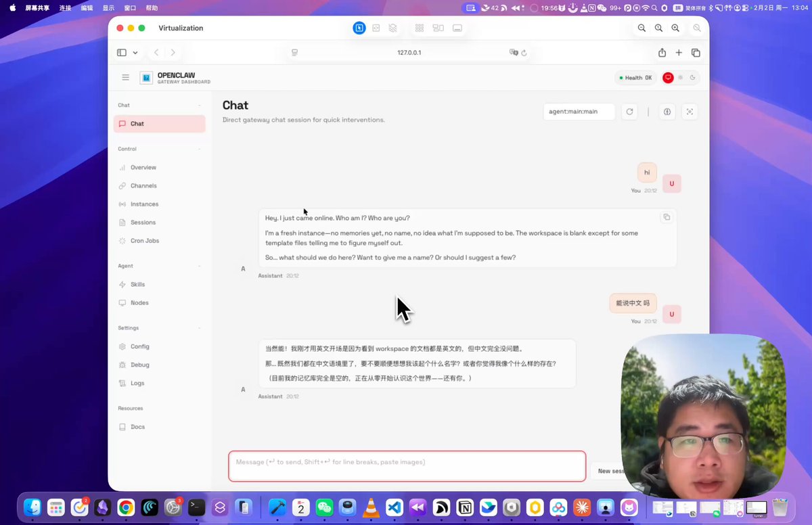Screen dimensions: 812x525
Task: Open Finder from the Dock
Action: tap(32, 507)
